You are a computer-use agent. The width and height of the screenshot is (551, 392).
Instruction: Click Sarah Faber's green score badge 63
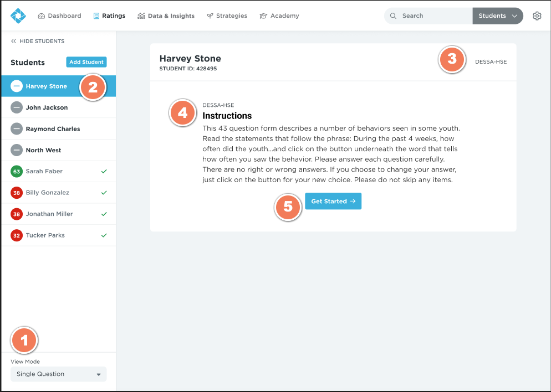coord(17,172)
